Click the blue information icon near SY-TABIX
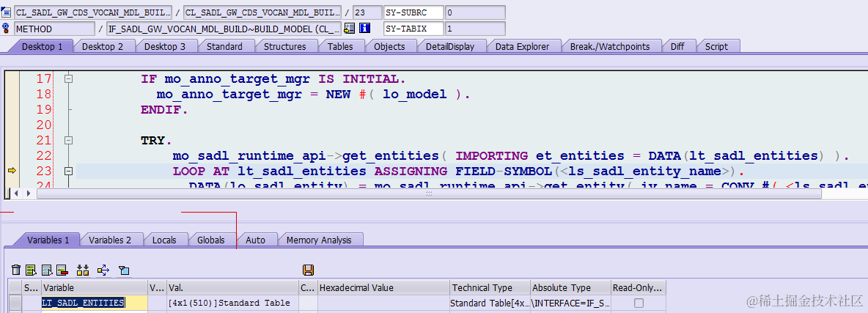This screenshot has height=313, width=868. (364, 29)
